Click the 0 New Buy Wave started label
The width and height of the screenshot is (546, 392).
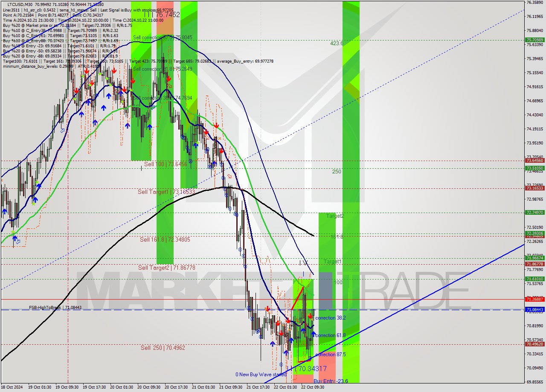[x=261, y=375]
